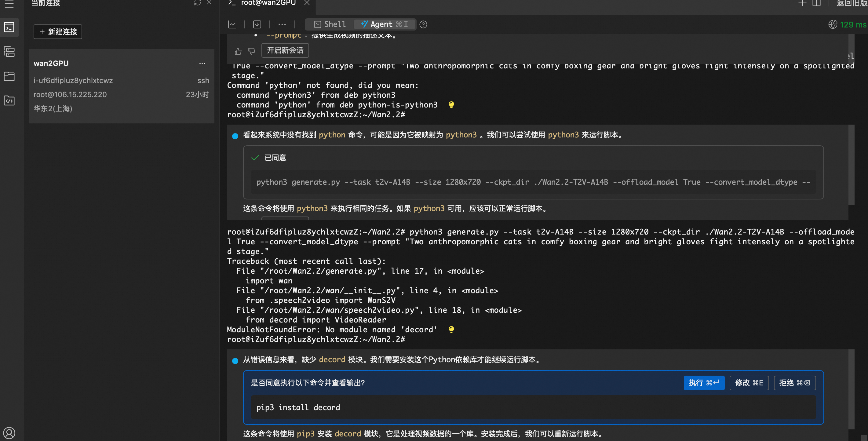Open the code folder sidebar icon
The image size is (868, 441).
(x=9, y=100)
